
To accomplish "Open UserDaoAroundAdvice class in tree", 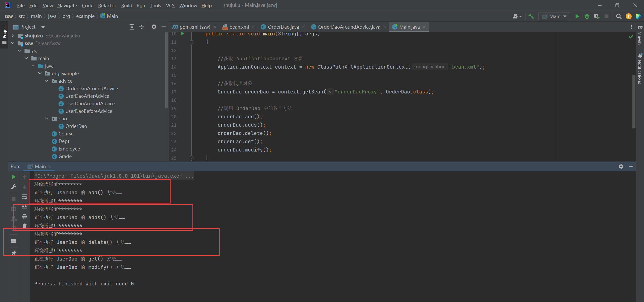I will click(90, 104).
